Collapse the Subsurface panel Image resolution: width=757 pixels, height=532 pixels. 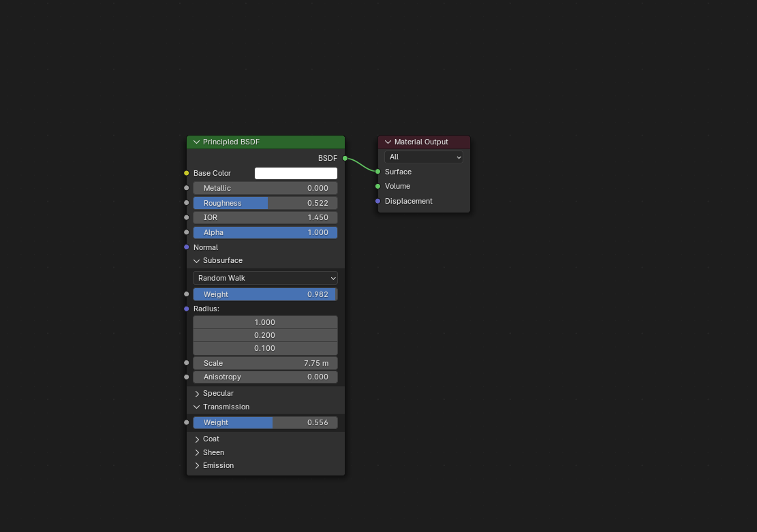click(x=196, y=261)
